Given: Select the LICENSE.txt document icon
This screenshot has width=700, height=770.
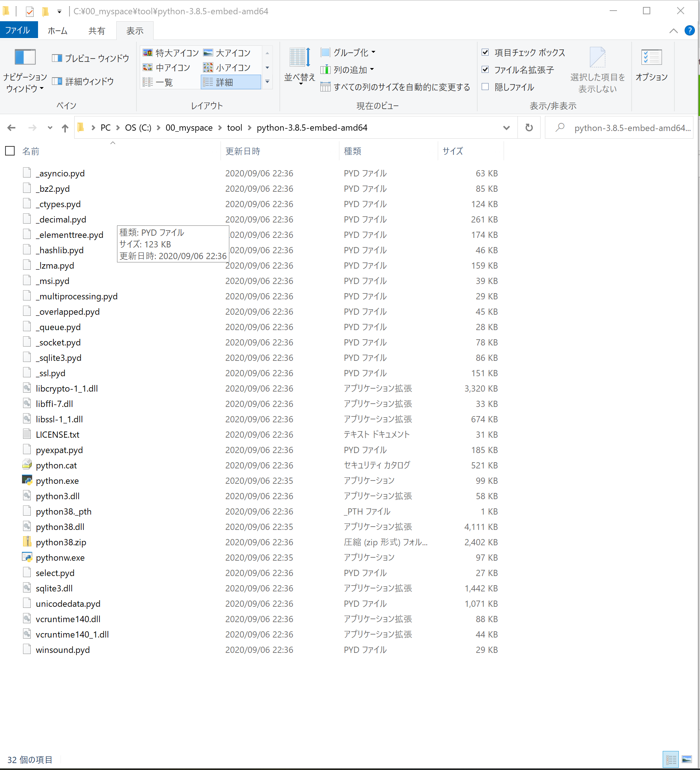Looking at the screenshot, I should click(x=27, y=434).
